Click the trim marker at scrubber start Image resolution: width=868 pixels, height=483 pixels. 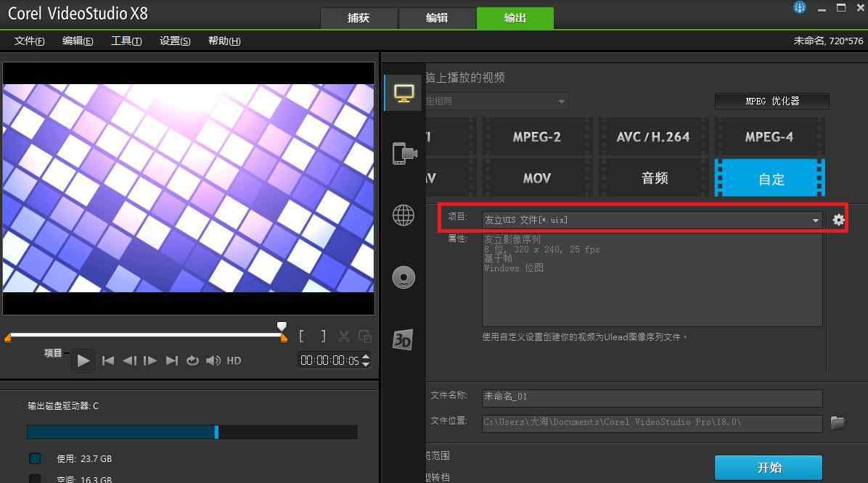click(8, 338)
